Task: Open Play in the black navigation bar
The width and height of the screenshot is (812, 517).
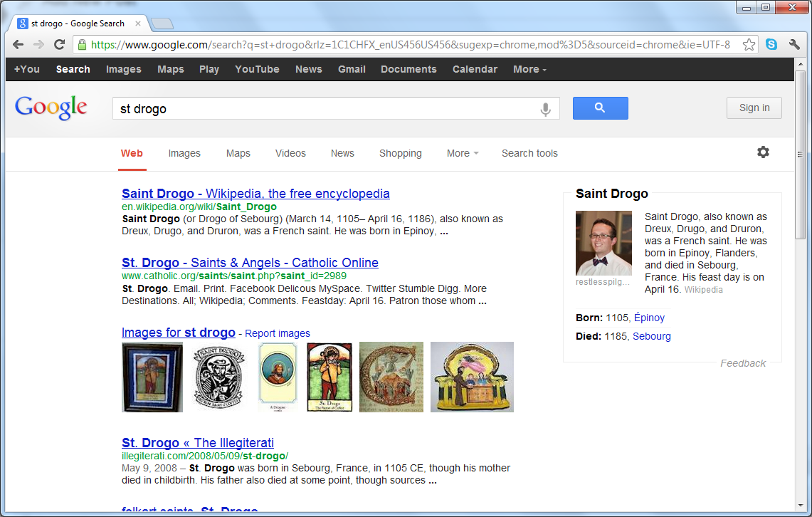Action: click(x=209, y=69)
